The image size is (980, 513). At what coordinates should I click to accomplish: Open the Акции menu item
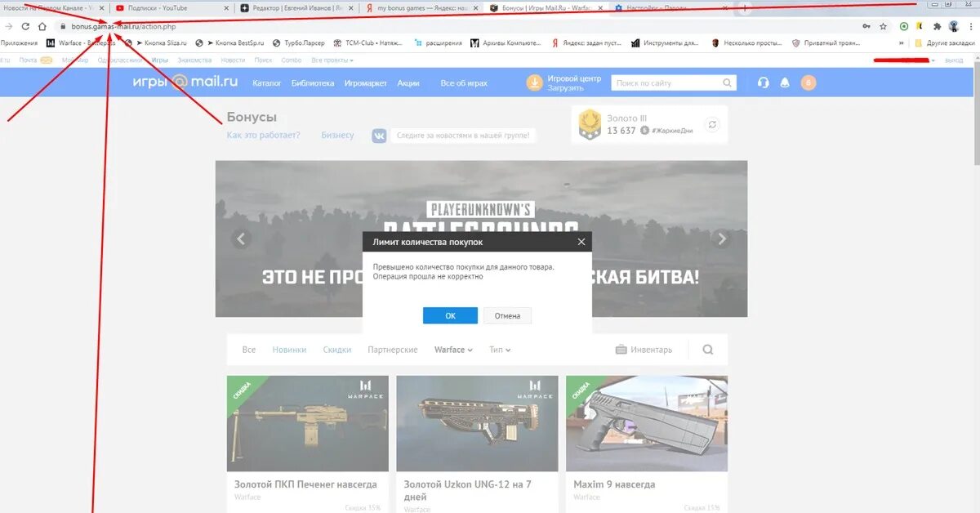(408, 83)
